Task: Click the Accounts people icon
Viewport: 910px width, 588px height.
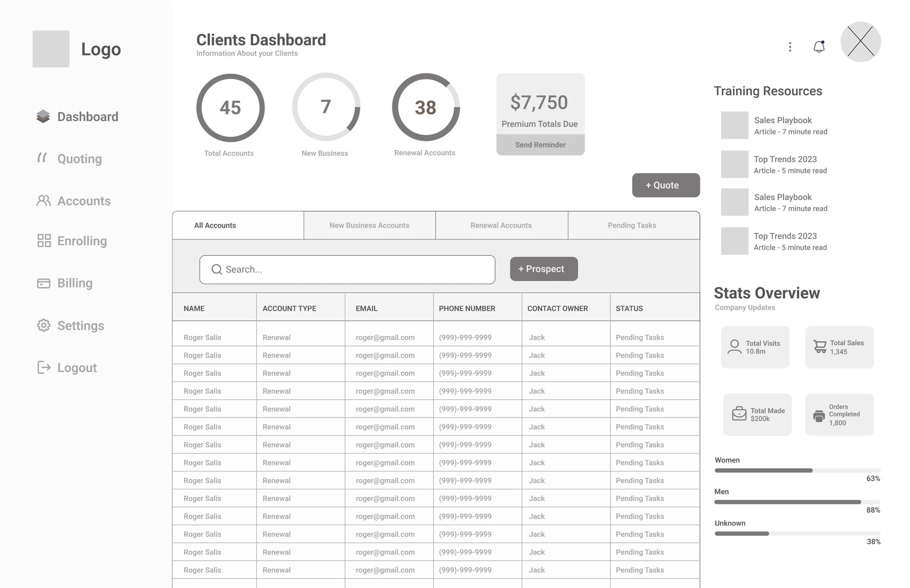Action: pyautogui.click(x=44, y=200)
